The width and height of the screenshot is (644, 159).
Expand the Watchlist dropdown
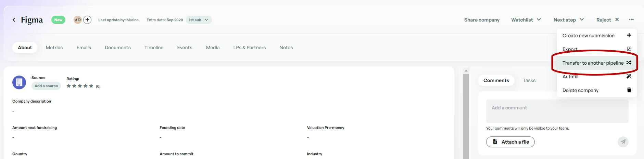[526, 20]
